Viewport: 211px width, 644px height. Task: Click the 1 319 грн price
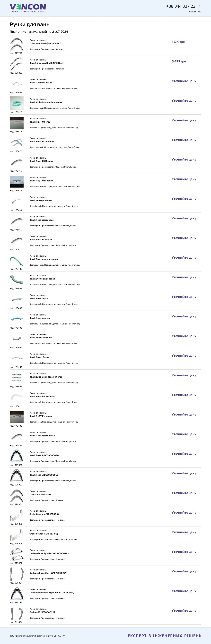[x=178, y=42]
